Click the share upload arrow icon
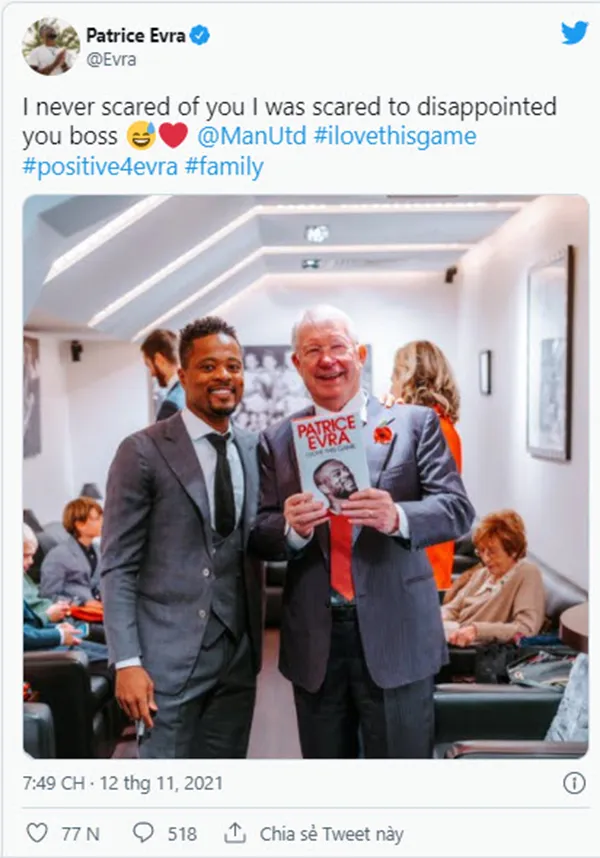600x858 pixels. 234,833
